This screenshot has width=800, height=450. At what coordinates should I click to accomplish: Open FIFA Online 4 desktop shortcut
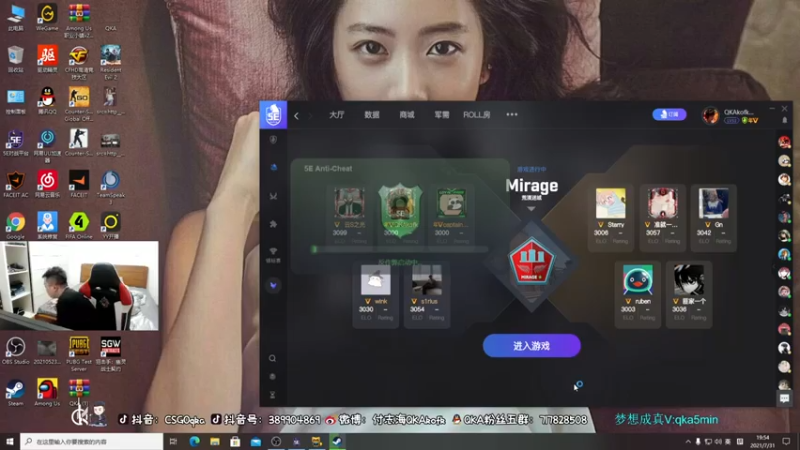click(x=79, y=226)
